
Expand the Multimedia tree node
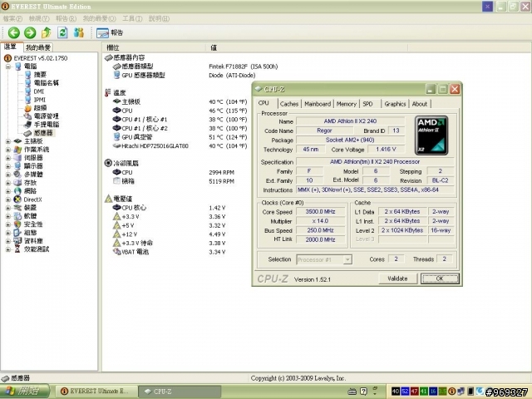(x=8, y=175)
